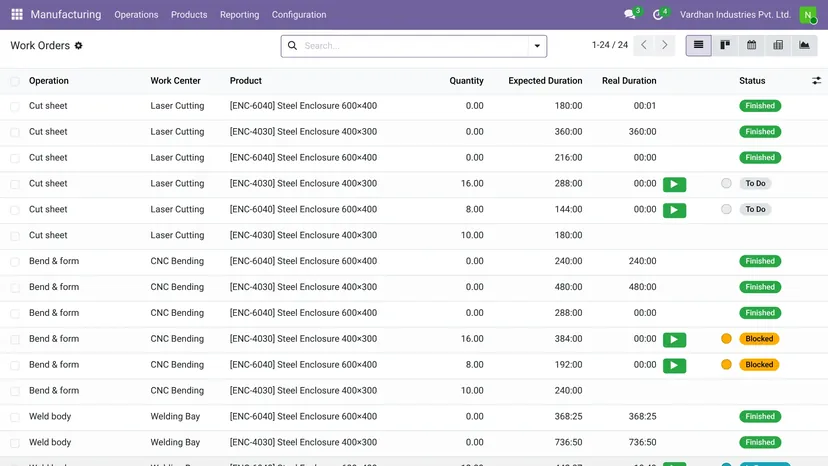Switch to list view
Screen dimensions: 828x466
699,45
